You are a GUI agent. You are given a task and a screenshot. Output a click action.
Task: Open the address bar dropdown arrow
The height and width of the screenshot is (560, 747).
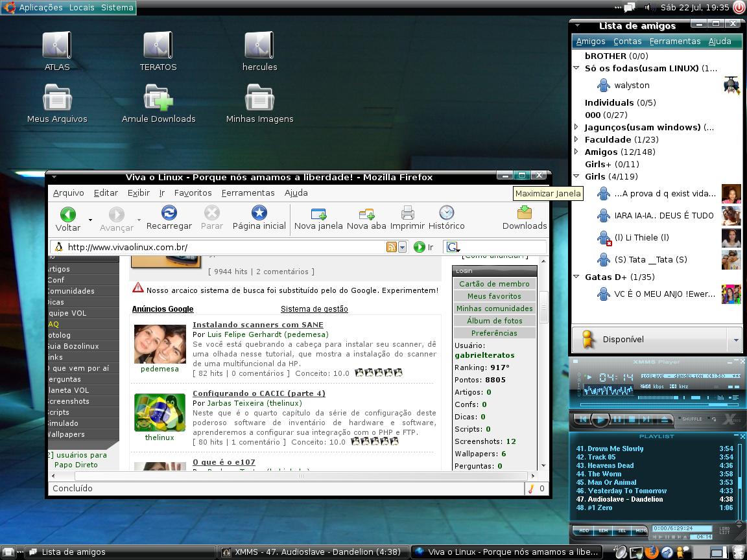[403, 247]
